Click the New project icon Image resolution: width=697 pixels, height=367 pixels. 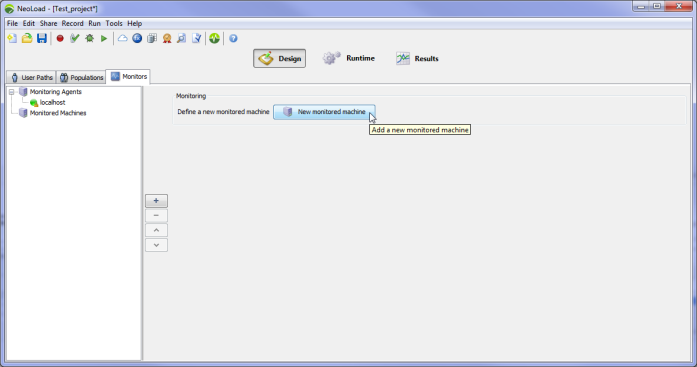[12, 39]
